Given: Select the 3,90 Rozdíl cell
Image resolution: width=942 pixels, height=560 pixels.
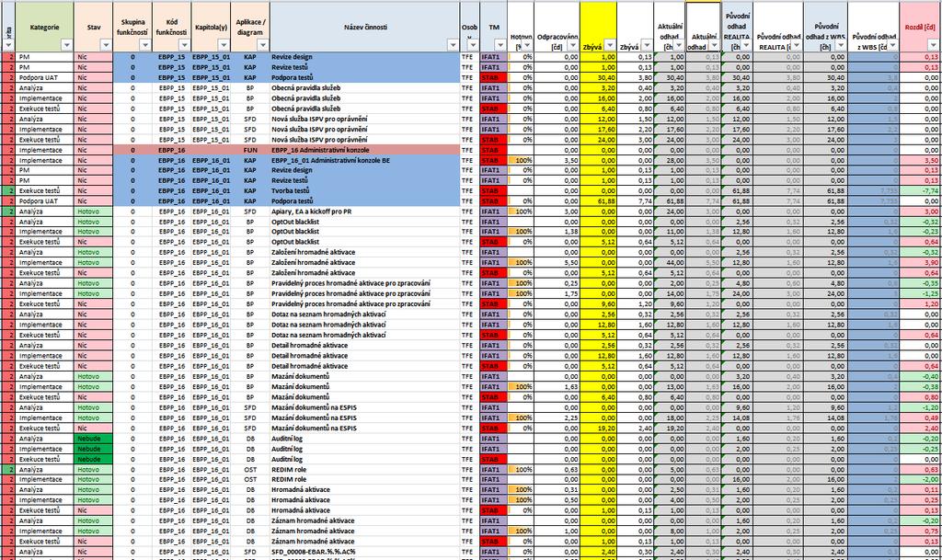Looking at the screenshot, I should pyautogui.click(x=920, y=262).
